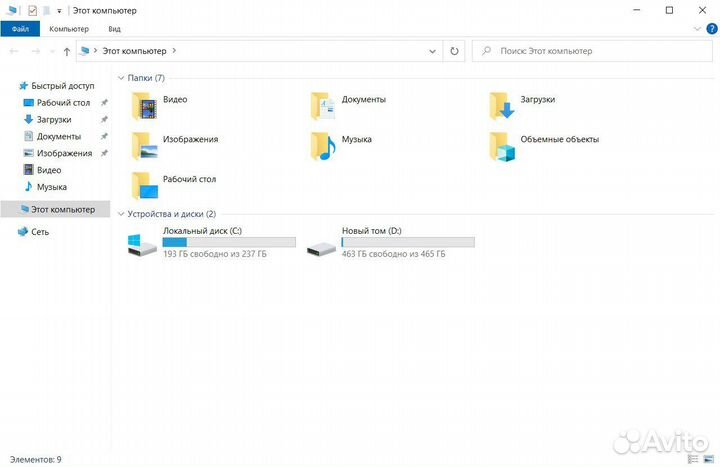Screen dimensions: 720x467
Task: Switch to details view icon in status bar
Action: pyautogui.click(x=693, y=459)
